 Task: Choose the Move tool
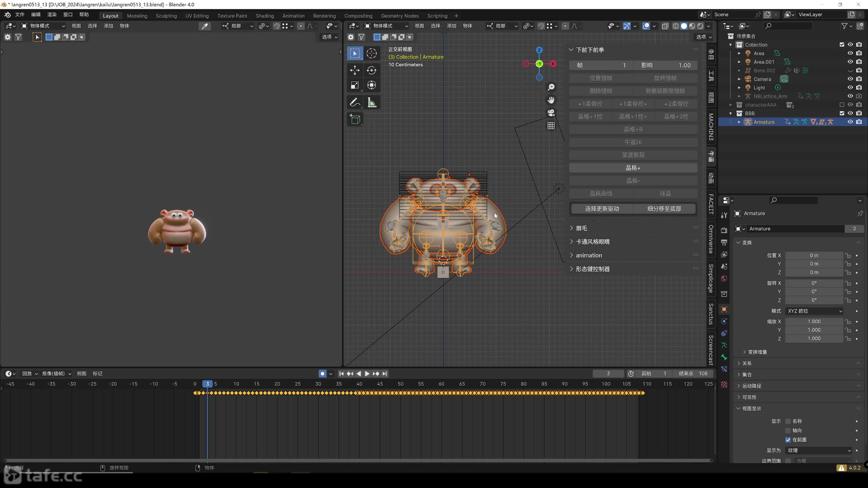tap(355, 70)
